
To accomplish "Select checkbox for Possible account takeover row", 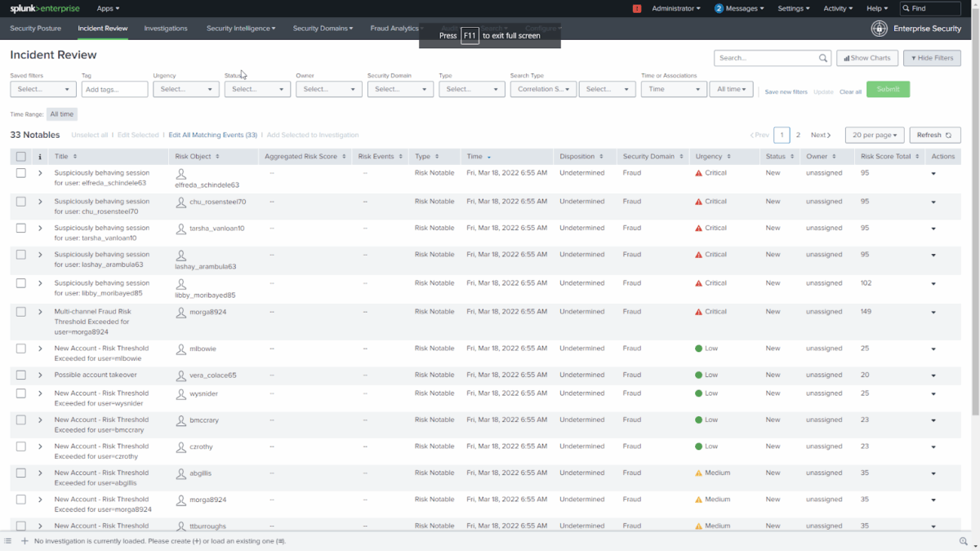I will click(20, 375).
